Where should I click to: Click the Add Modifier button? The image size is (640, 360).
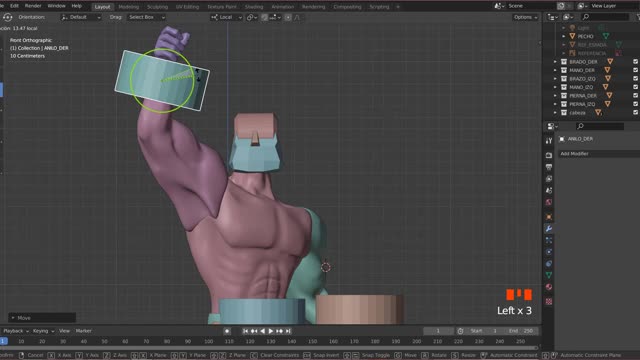tap(599, 154)
